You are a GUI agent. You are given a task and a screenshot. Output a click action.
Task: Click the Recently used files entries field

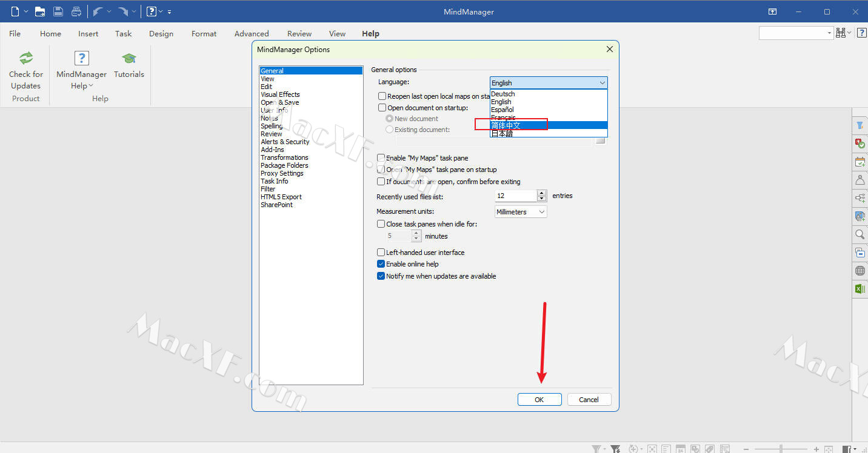516,196
